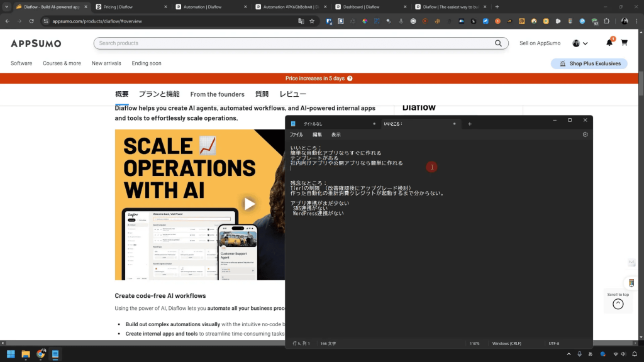Click the microphone icon in system tray

[579, 354]
